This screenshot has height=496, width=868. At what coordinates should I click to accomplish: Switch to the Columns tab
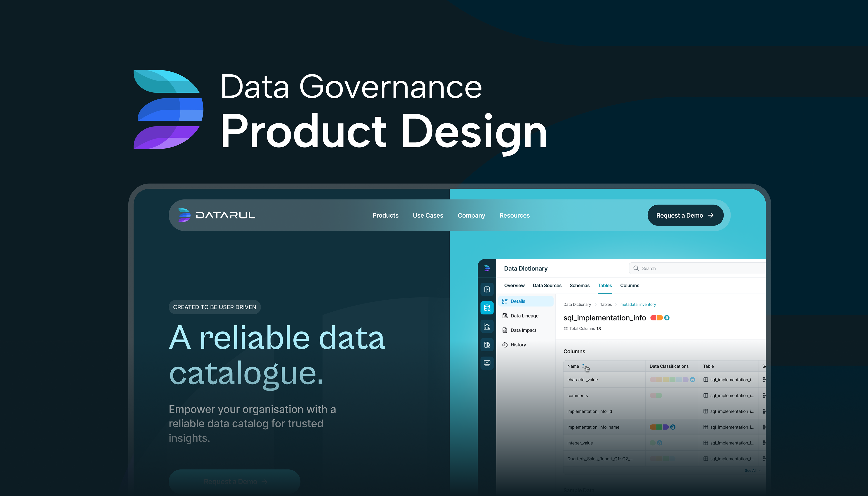(x=630, y=285)
